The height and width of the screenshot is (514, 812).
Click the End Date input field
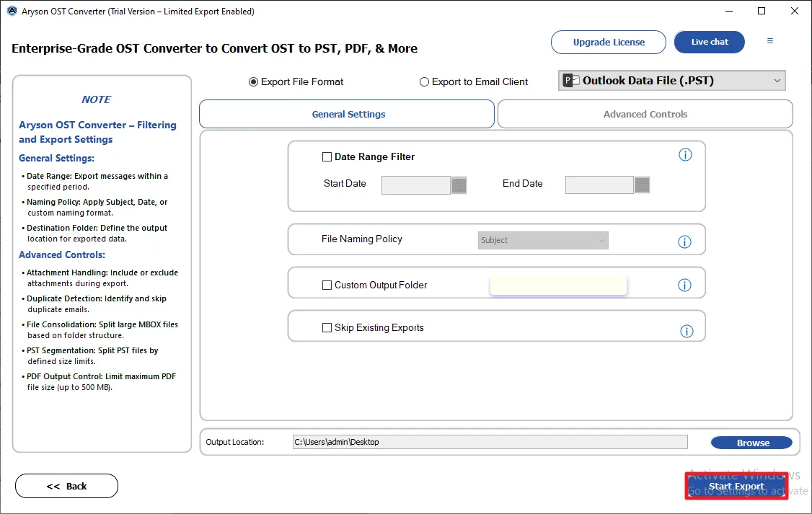click(x=599, y=185)
